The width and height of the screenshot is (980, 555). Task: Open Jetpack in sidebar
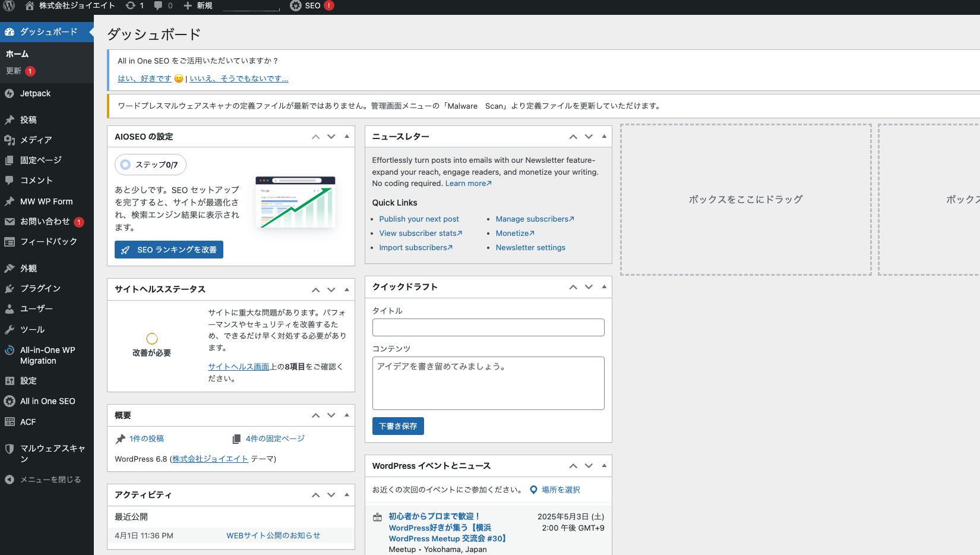point(47,93)
